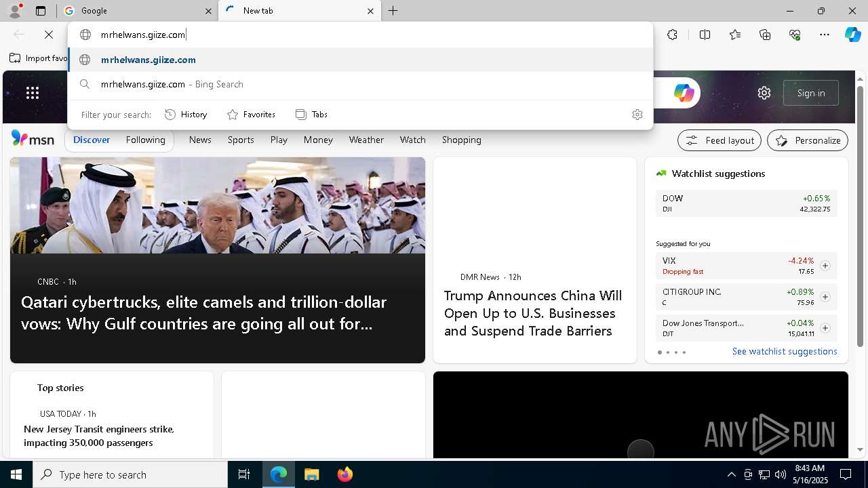Open page settings gear icon

point(764,93)
